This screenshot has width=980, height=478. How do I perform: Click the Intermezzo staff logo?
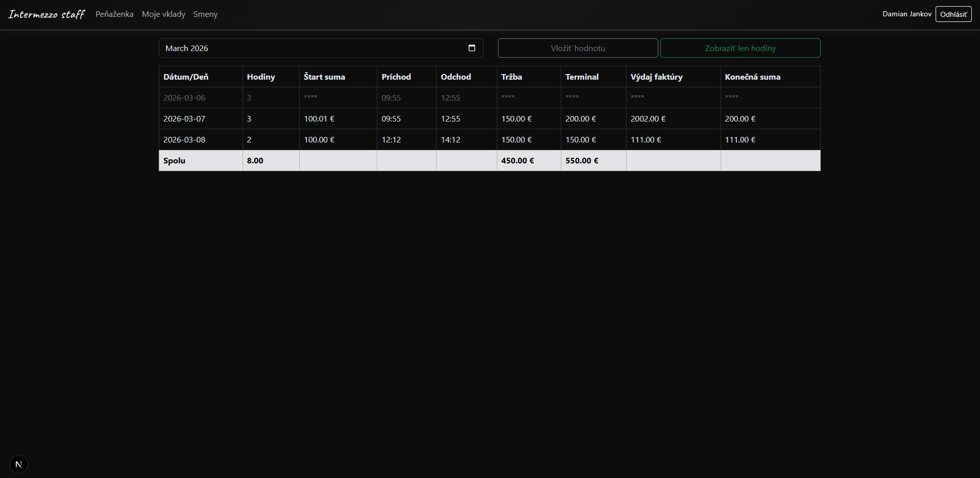[46, 14]
